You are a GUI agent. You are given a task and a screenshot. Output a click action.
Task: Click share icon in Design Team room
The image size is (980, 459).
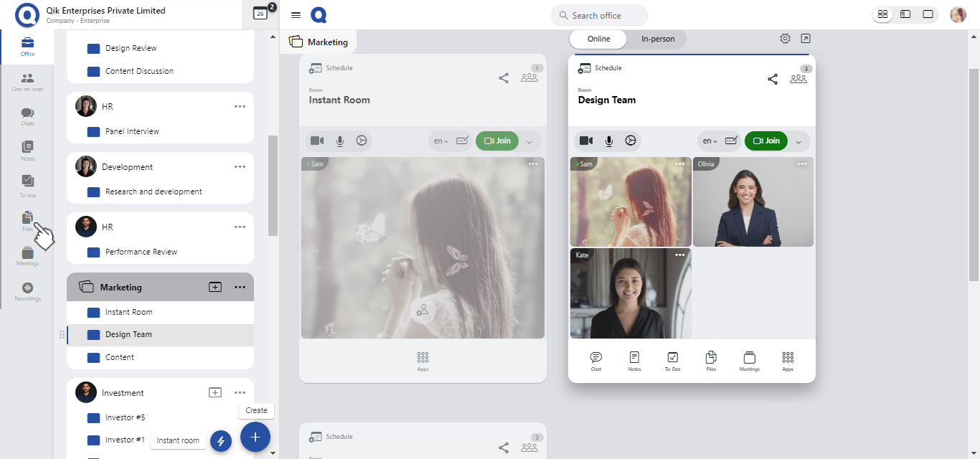click(773, 79)
